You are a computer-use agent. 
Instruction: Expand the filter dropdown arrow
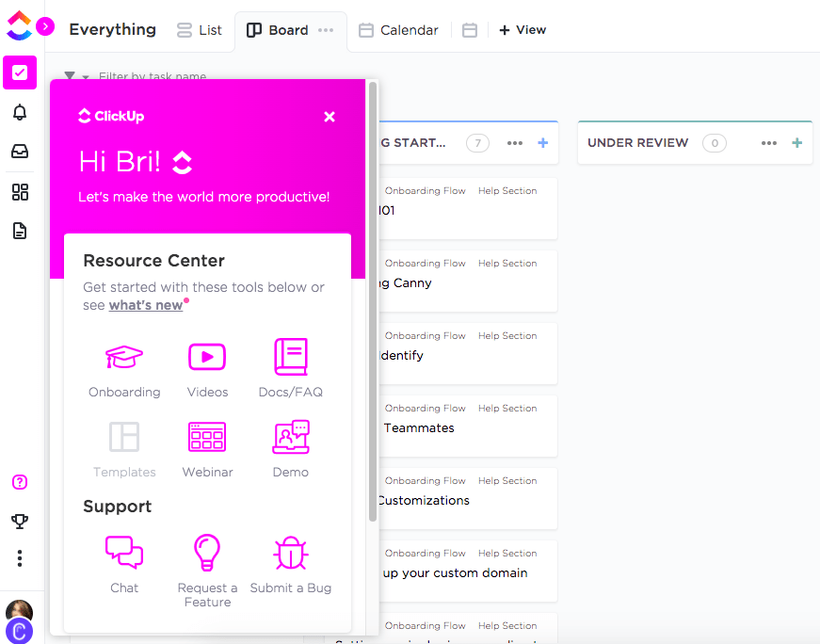coord(86,77)
